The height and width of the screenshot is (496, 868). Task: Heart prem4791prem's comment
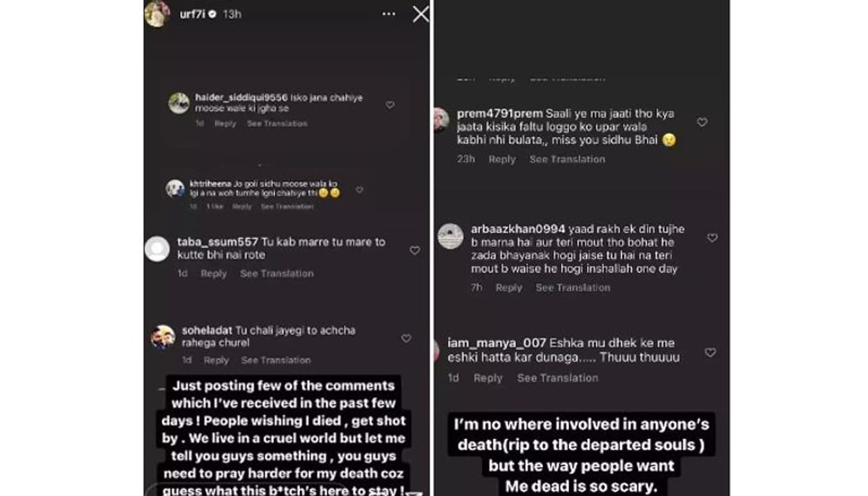coord(703,123)
